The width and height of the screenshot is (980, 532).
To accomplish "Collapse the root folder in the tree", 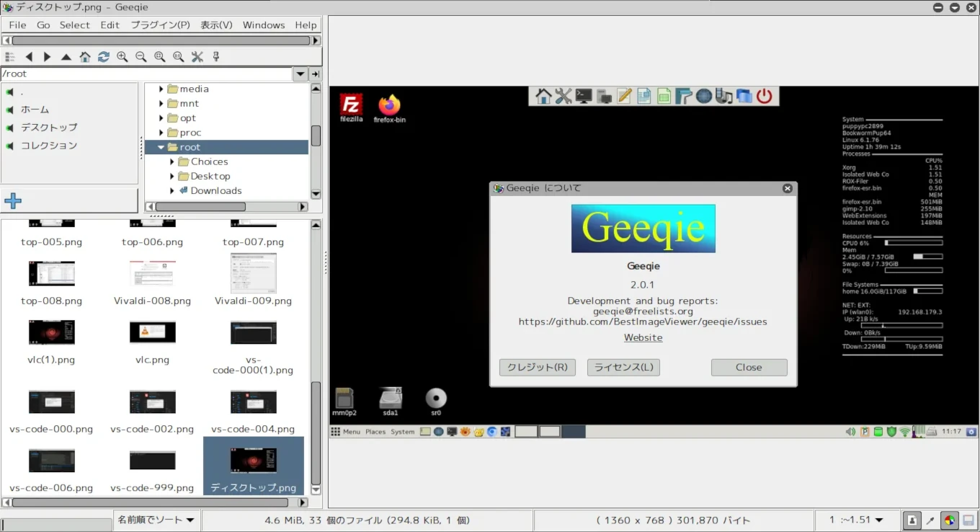I will pos(161,147).
